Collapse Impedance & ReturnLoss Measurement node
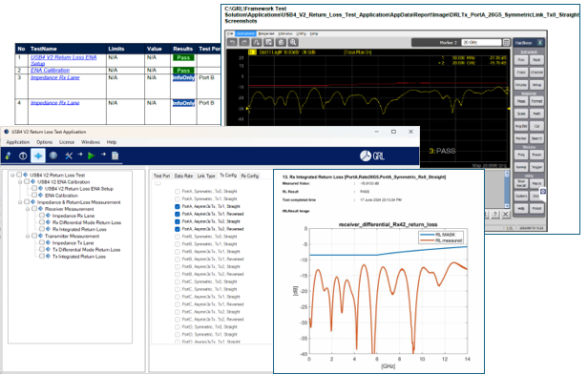 tap(20, 202)
